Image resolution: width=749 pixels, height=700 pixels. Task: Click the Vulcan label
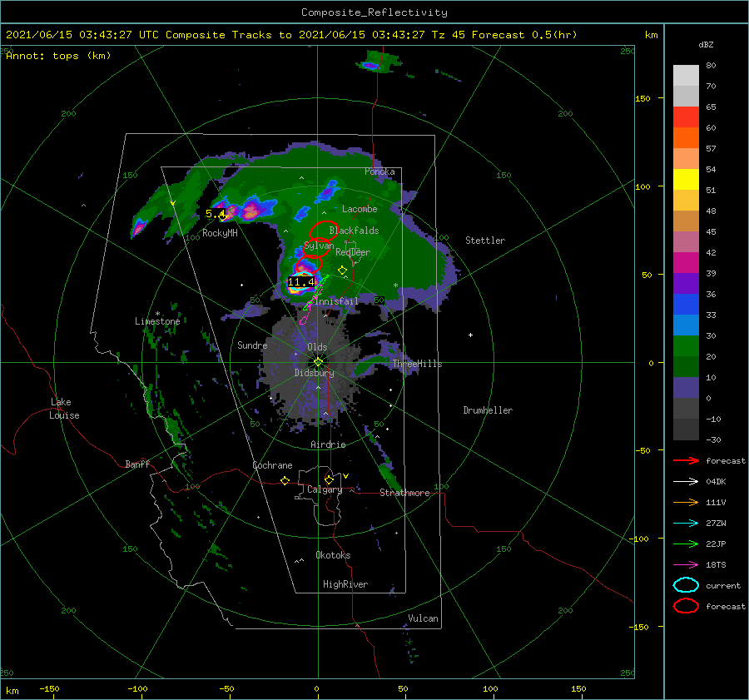[x=423, y=618]
